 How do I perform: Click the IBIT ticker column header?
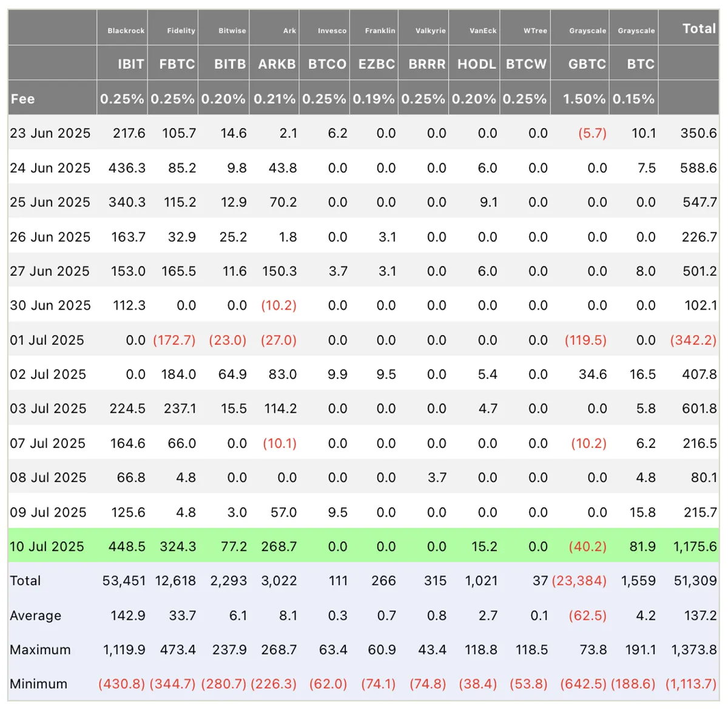pos(131,64)
